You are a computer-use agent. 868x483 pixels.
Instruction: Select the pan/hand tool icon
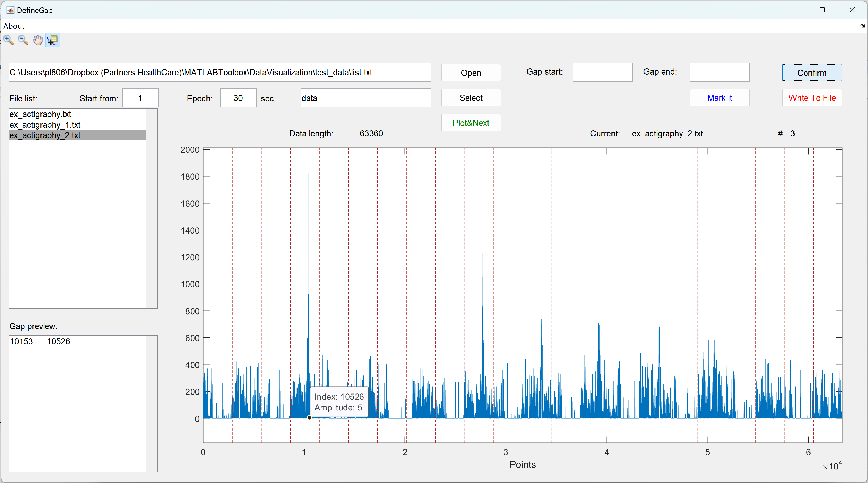point(37,40)
